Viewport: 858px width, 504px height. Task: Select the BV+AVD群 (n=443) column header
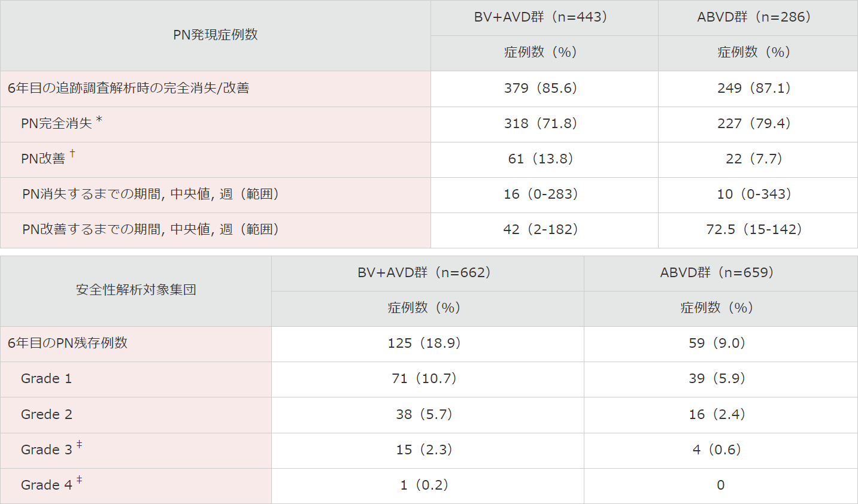(544, 18)
